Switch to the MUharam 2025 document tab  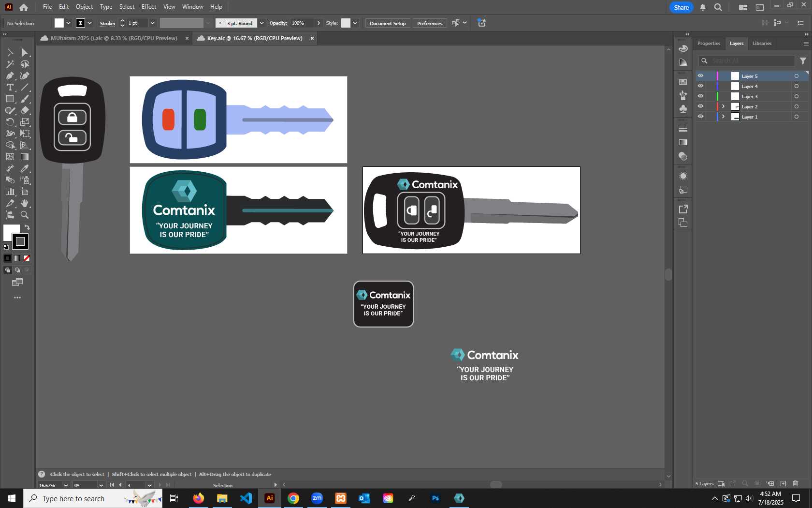[114, 38]
